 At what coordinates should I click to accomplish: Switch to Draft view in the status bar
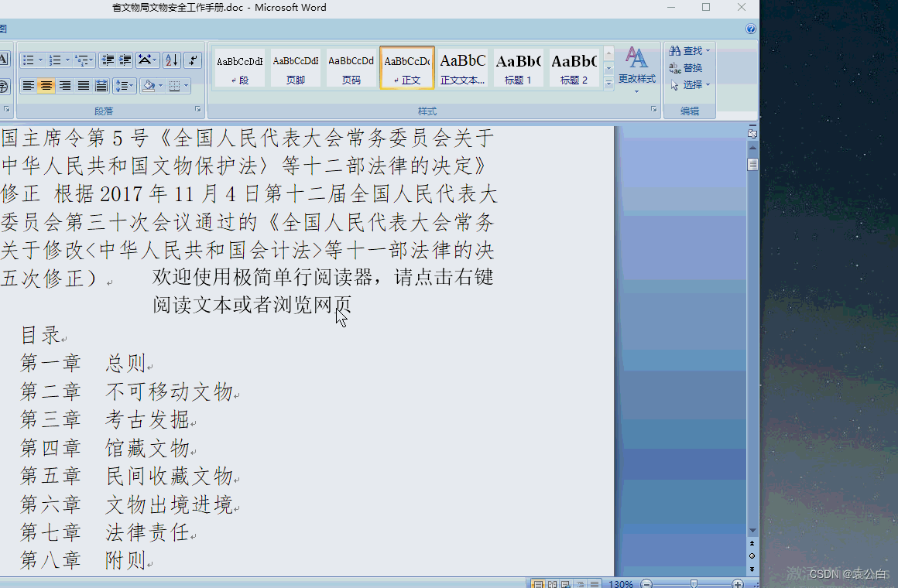[594, 582]
